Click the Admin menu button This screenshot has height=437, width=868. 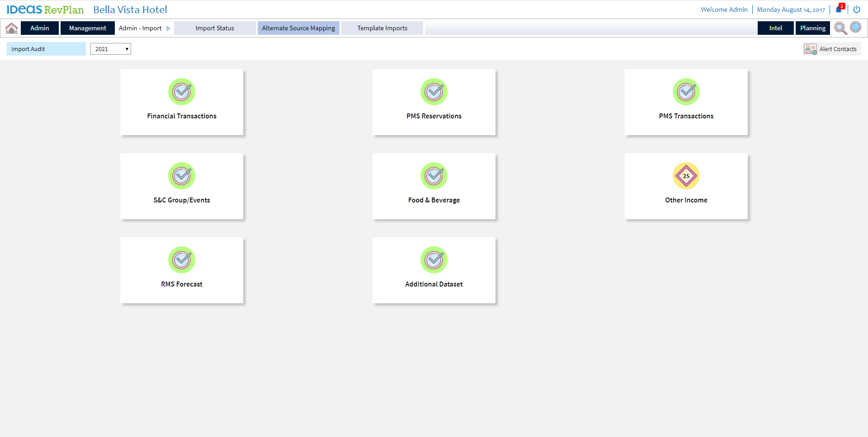(40, 28)
